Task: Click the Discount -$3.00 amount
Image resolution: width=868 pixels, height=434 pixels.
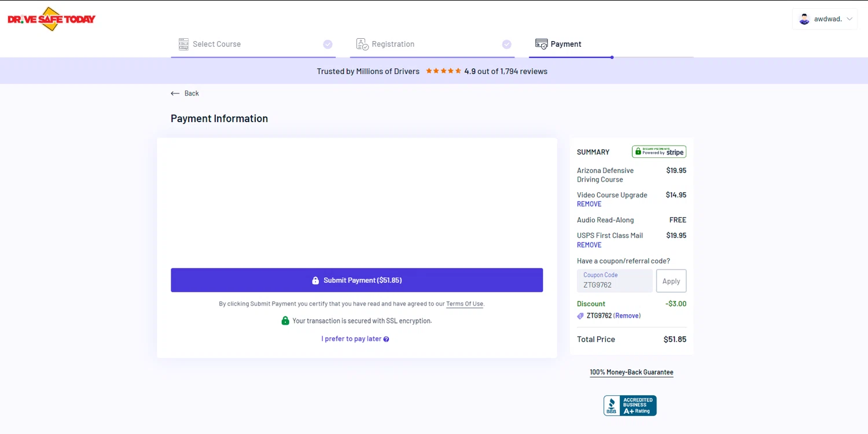Action: (x=676, y=303)
